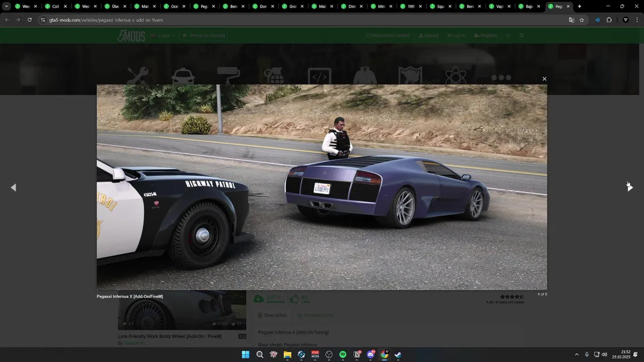Open the Scripts code icon
Image resolution: width=644 pixels, height=362 pixels.
tap(320, 76)
